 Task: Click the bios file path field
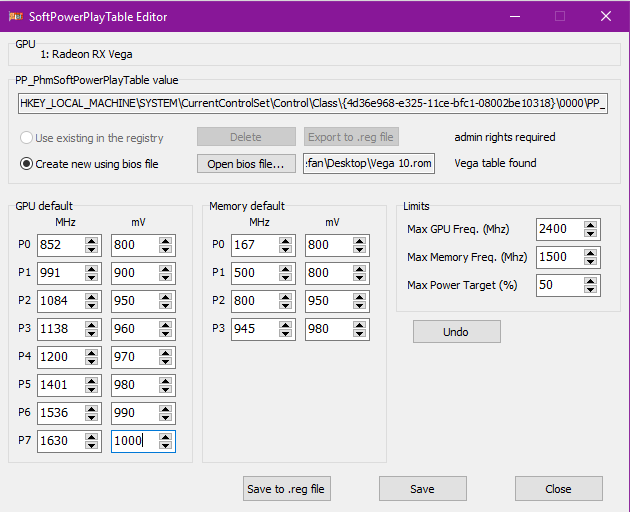369,164
